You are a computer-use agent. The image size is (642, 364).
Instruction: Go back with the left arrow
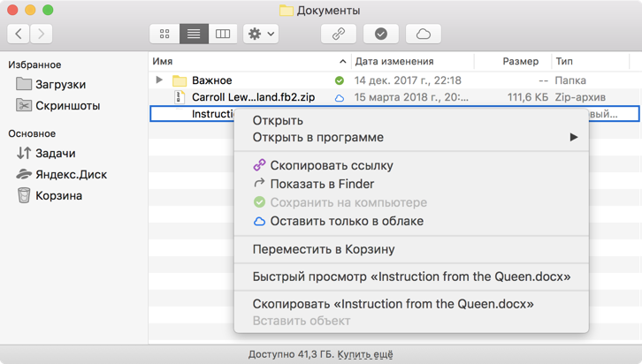point(19,34)
